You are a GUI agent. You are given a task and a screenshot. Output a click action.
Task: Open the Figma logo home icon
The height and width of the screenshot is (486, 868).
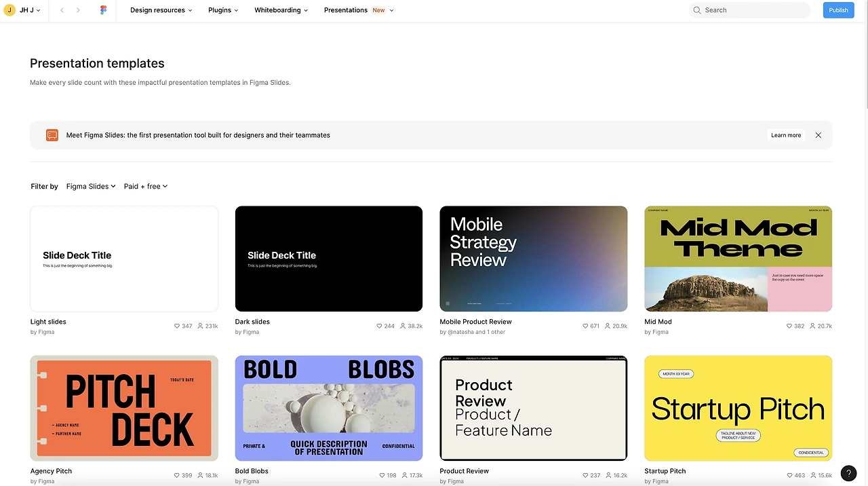coord(103,10)
